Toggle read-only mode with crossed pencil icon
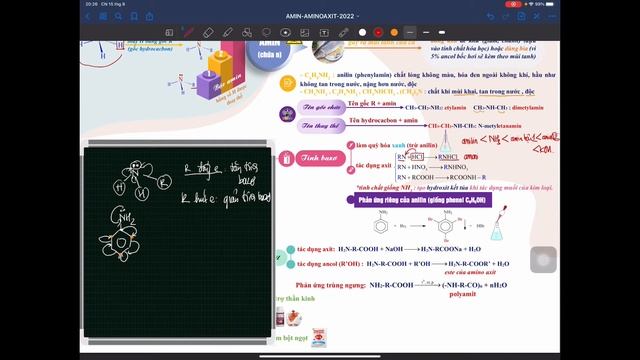The image size is (640, 360). point(537,16)
